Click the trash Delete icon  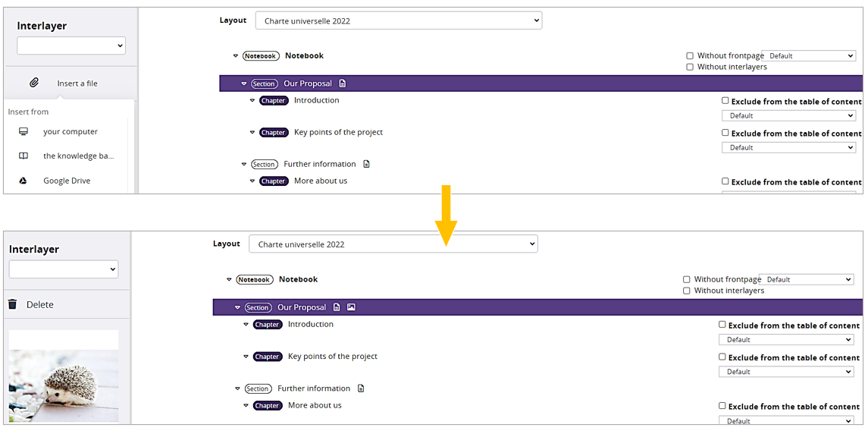(13, 304)
